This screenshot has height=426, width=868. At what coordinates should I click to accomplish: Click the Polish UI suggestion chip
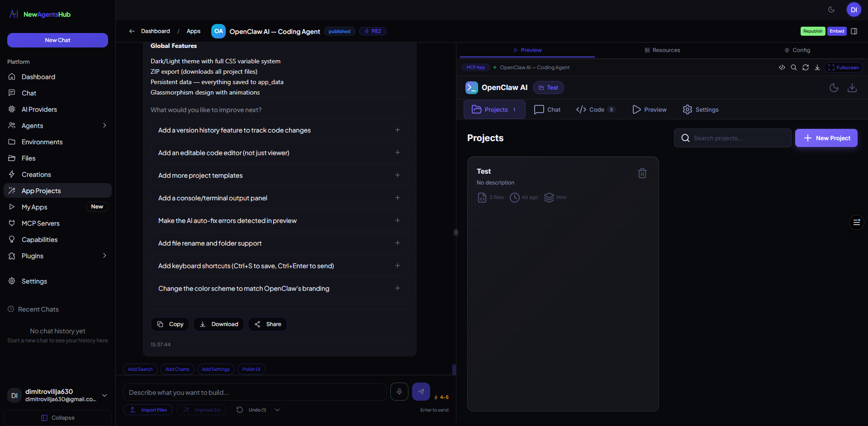(251, 369)
